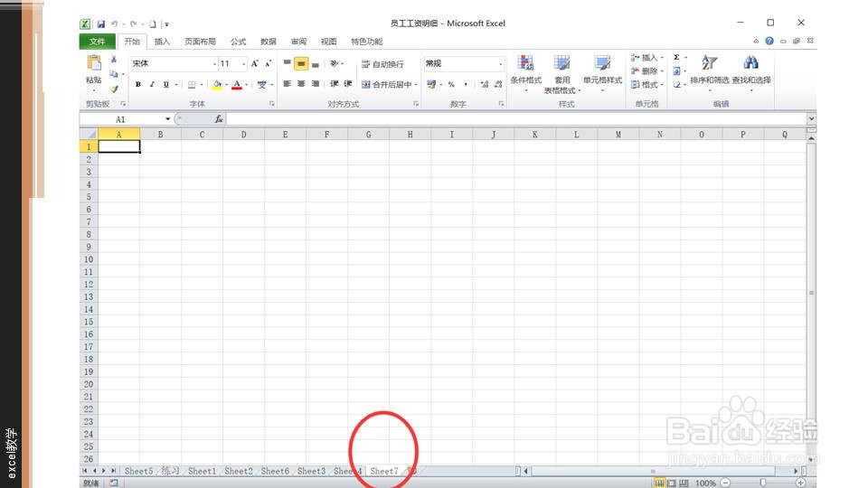
Task: Select the column C header
Action: tap(202, 135)
